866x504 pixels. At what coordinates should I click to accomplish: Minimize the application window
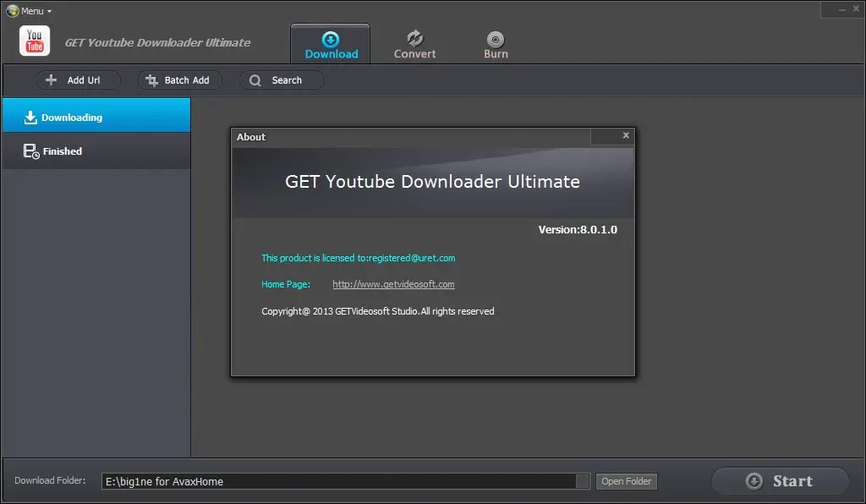842,9
